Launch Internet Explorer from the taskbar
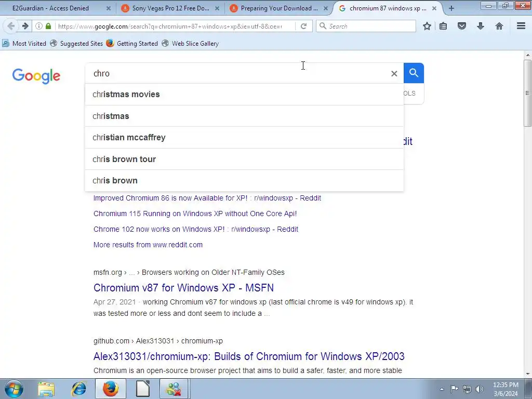The height and width of the screenshot is (399, 532). click(x=79, y=389)
